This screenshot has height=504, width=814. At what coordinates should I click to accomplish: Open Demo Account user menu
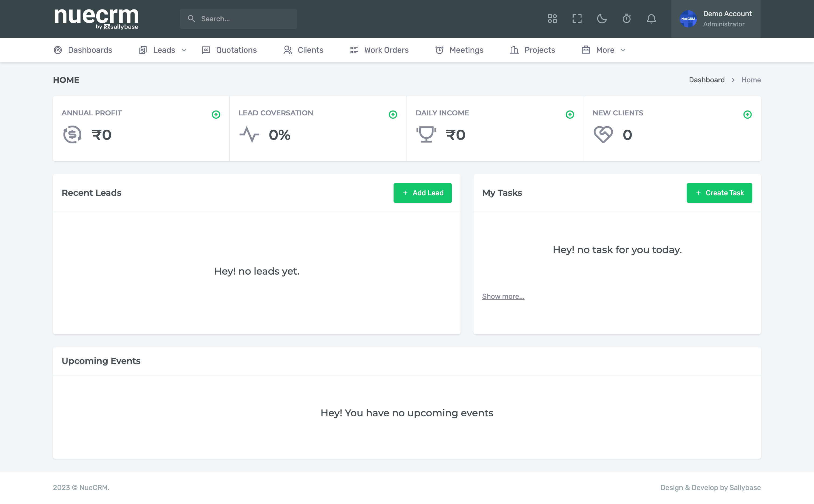tap(715, 19)
